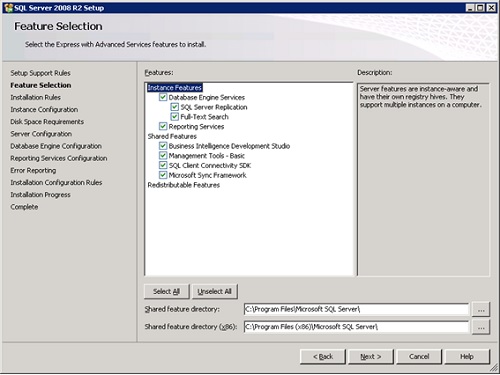The height and width of the screenshot is (375, 500).
Task: Select the Redistributable Features tree node
Action: [x=184, y=185]
